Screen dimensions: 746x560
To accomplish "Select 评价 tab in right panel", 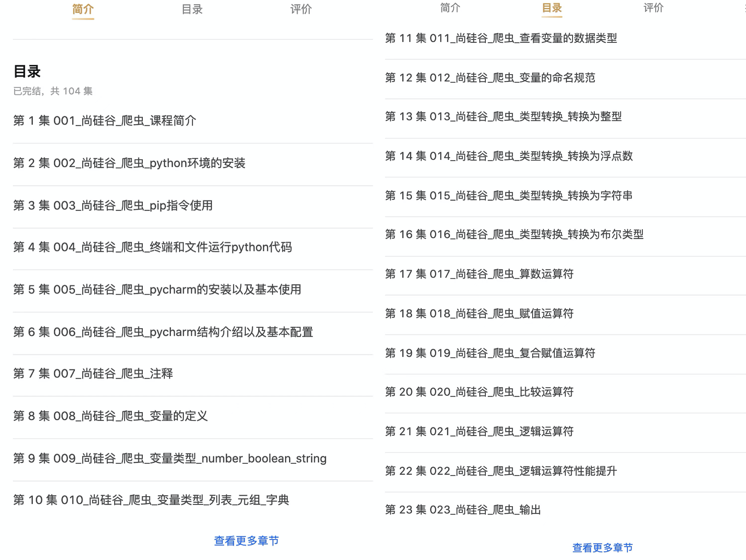I will click(653, 8).
